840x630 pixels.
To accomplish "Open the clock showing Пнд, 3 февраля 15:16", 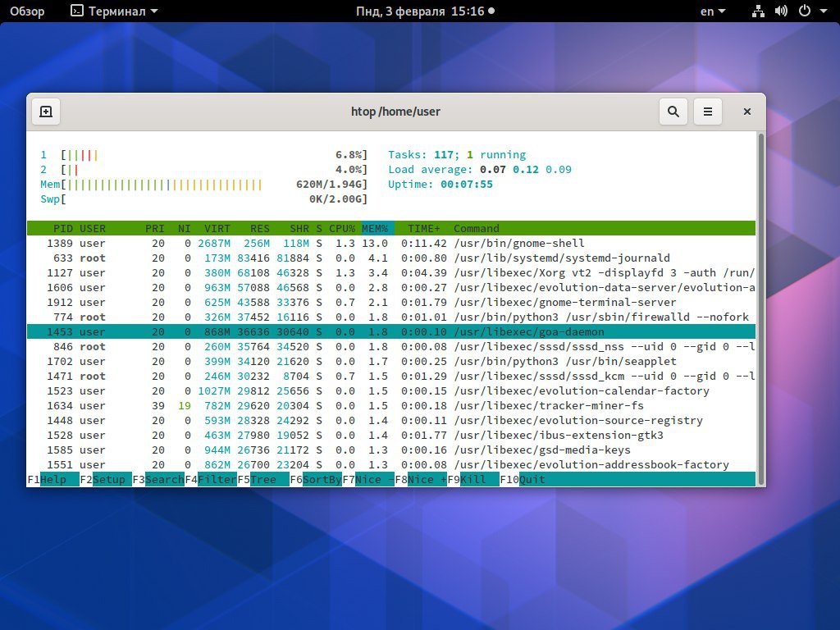I will tap(426, 11).
